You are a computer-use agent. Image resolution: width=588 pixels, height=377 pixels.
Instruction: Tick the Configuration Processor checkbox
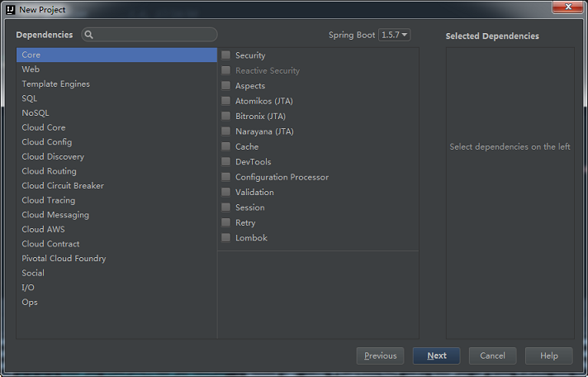tap(225, 177)
